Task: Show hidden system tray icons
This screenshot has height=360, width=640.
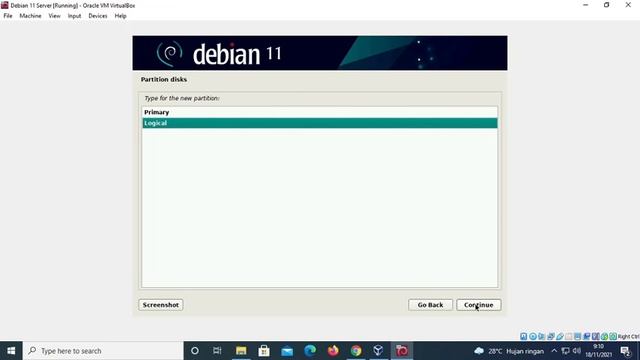Action: click(554, 351)
